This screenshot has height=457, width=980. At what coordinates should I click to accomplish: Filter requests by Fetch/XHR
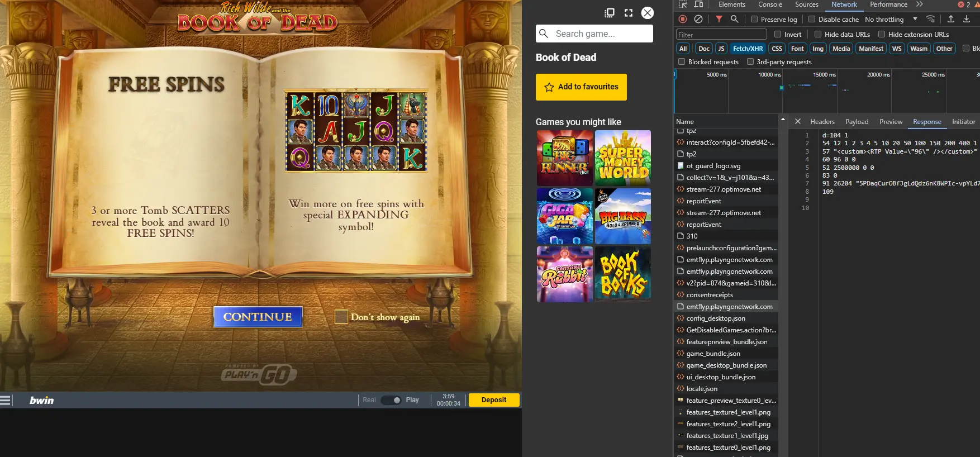(748, 49)
